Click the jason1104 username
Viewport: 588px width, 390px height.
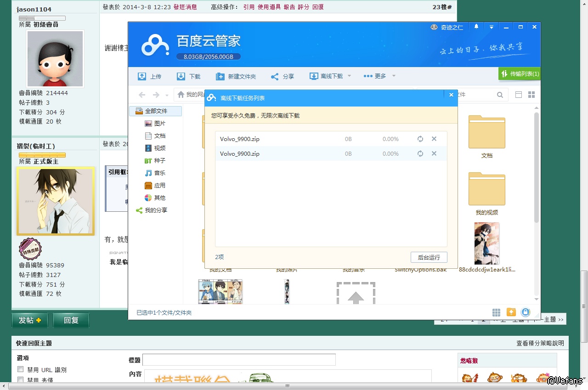34,9
